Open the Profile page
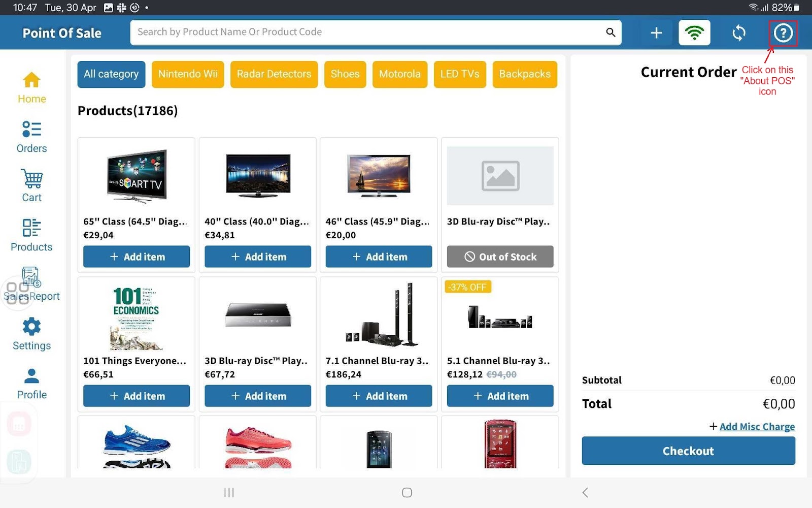Viewport: 812px width, 508px height. point(31,384)
